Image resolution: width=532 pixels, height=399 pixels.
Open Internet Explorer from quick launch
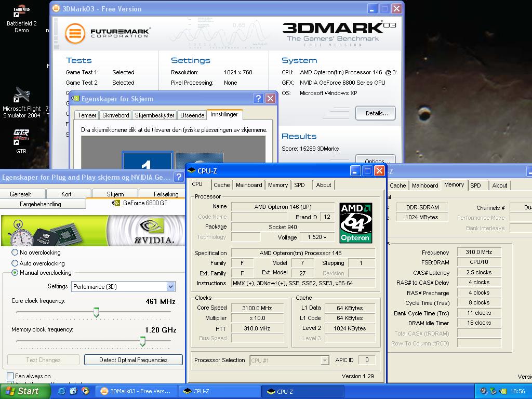coord(62,391)
